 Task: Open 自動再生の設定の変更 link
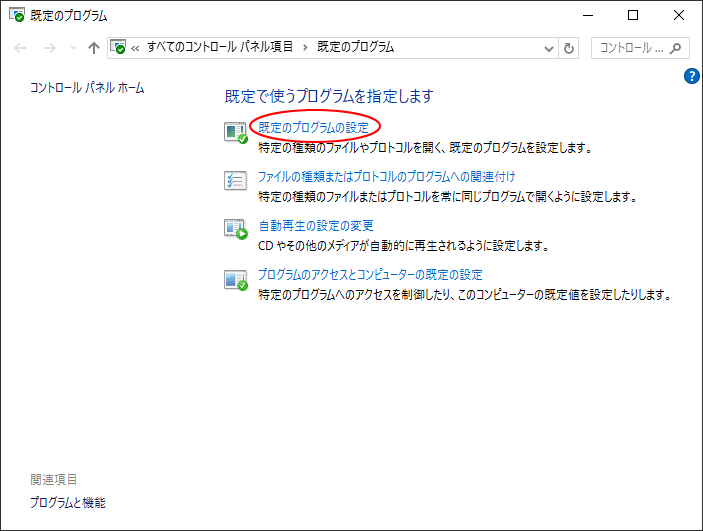point(316,226)
